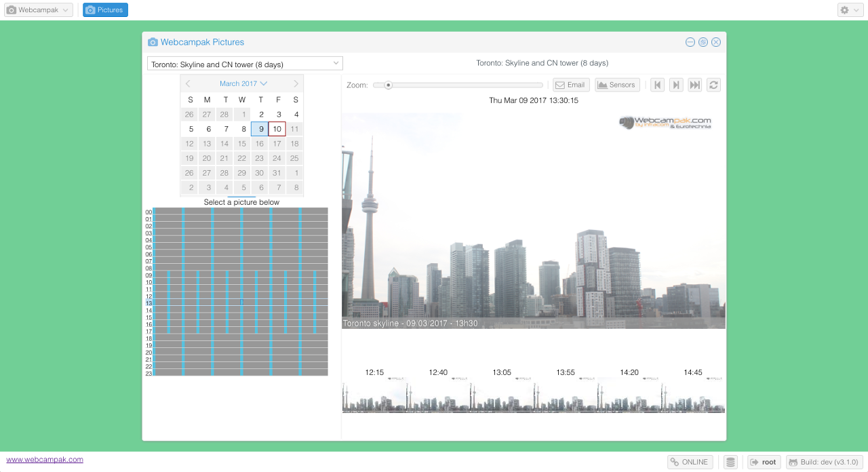The height and width of the screenshot is (472, 868).
Task: Click the root user logout button
Action: [764, 463]
